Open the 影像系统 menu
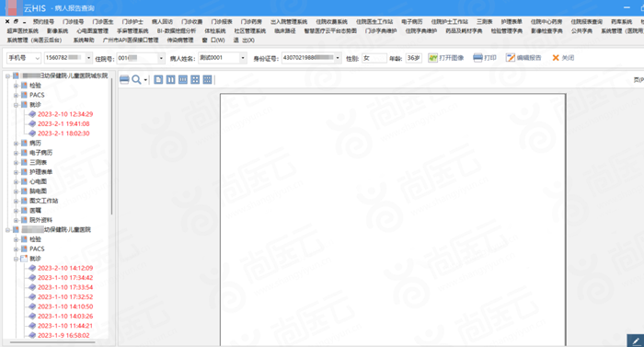Image resolution: width=644 pixels, height=347 pixels. tap(57, 31)
